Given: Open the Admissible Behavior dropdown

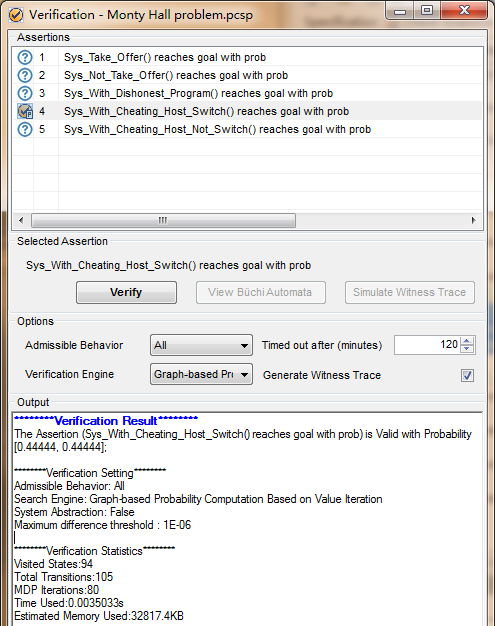Looking at the screenshot, I should click(201, 345).
